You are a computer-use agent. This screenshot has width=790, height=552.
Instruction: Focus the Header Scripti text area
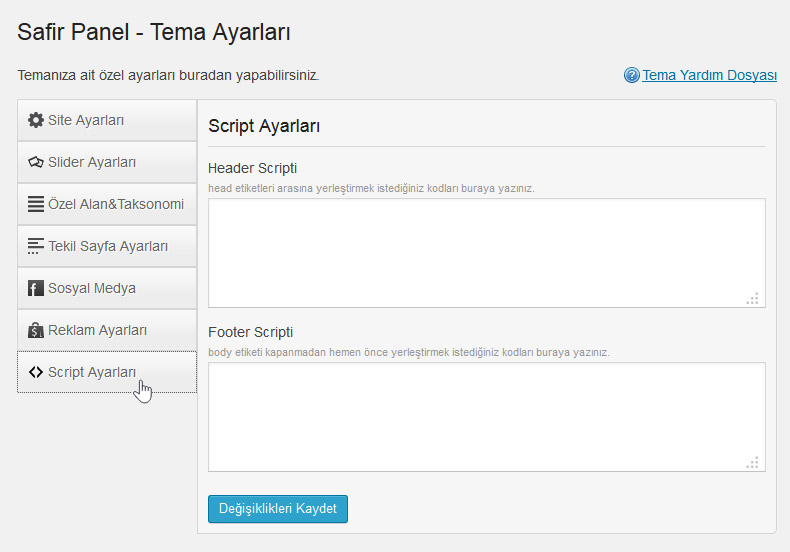click(x=487, y=253)
